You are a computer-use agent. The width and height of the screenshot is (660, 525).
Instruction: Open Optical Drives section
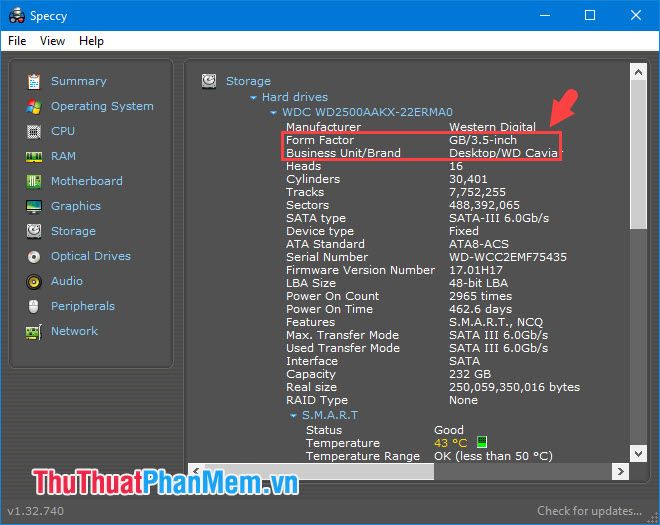(x=91, y=256)
